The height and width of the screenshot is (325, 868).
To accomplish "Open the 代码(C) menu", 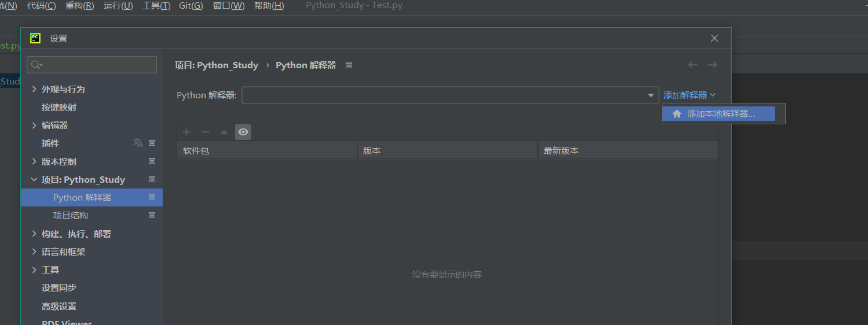I will [x=42, y=6].
